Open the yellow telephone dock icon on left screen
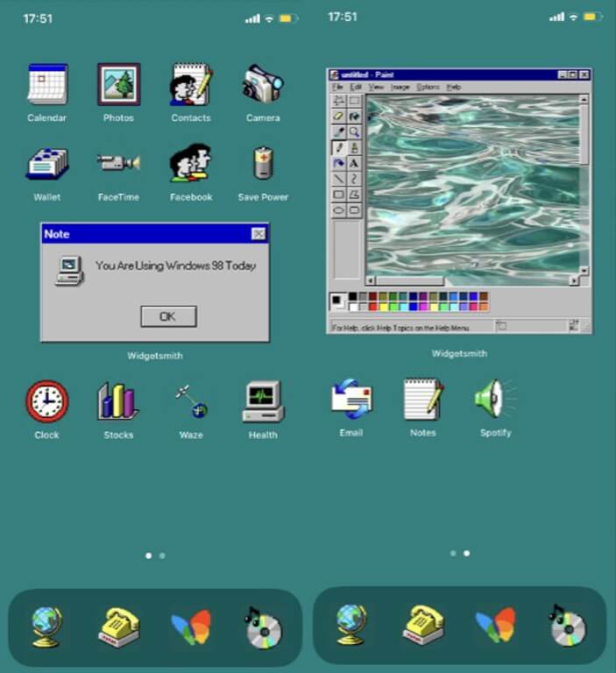Viewport: 616px width, 673px height. tap(118, 627)
